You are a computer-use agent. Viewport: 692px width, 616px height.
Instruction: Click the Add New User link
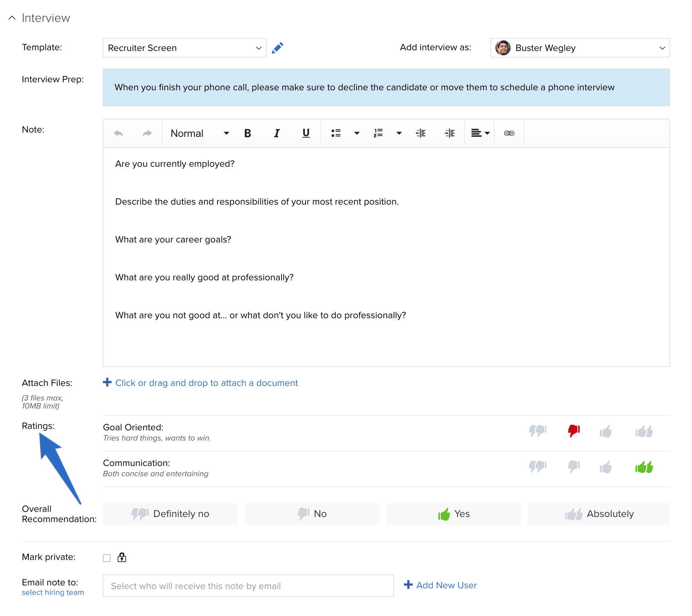(441, 585)
